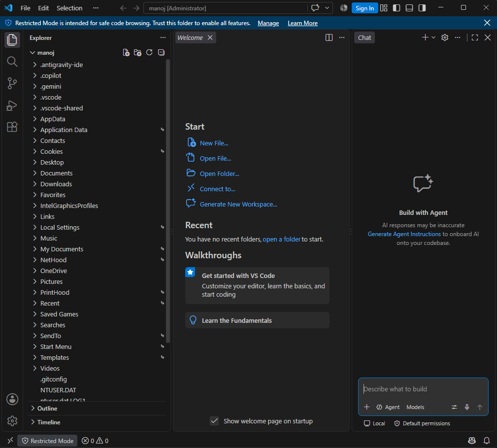Click the Explorer vertical scrollbar
Viewport: 497px width, 448px height.
coord(168,201)
